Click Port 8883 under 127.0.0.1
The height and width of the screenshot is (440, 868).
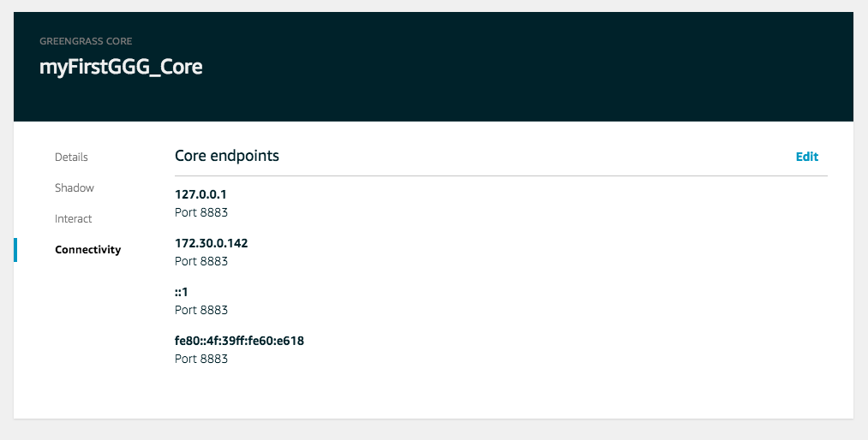(x=201, y=212)
